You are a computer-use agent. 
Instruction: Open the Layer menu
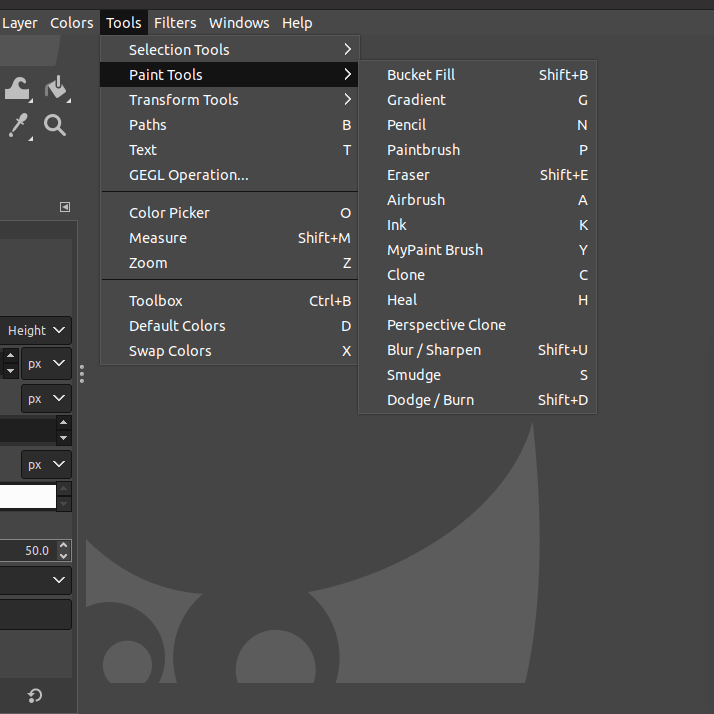coord(20,23)
